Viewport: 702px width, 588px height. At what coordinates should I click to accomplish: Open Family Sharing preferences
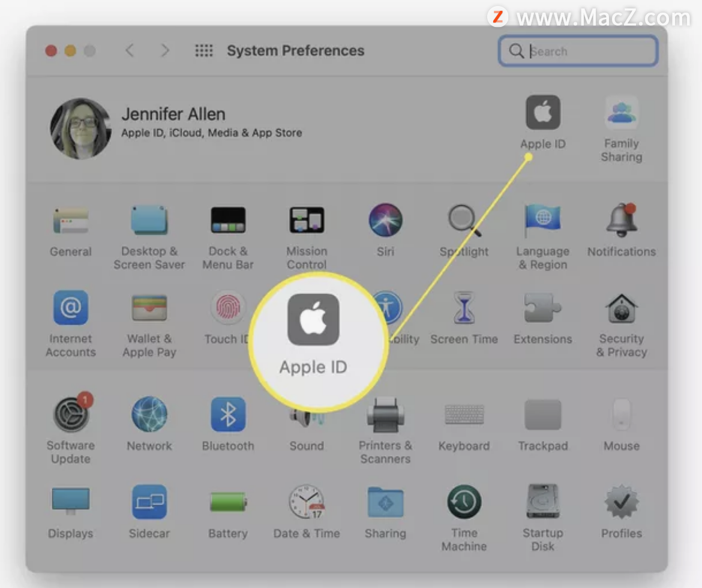622,112
